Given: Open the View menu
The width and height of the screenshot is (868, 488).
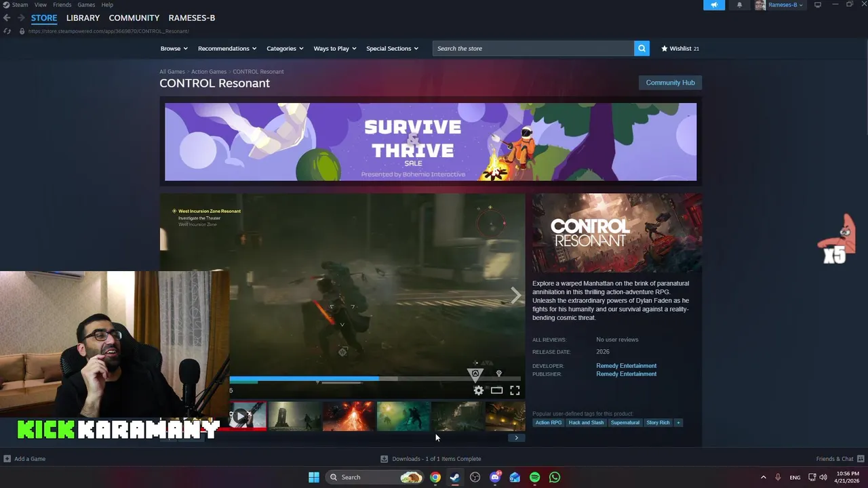Looking at the screenshot, I should (x=41, y=5).
